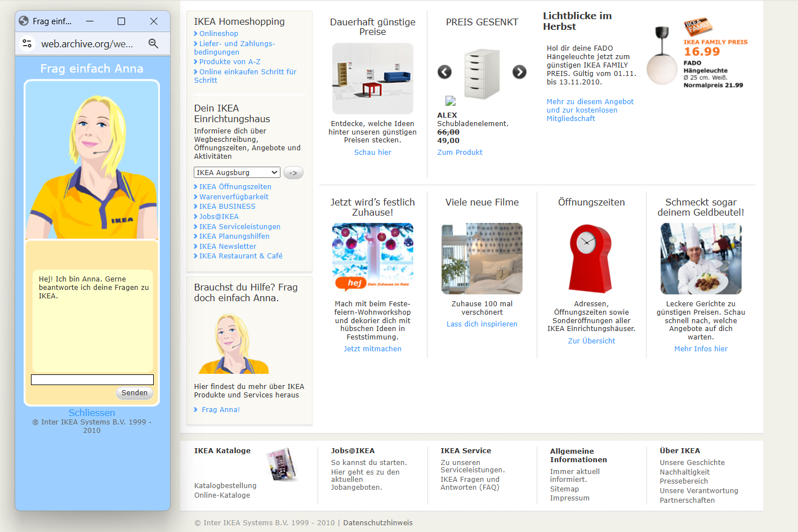Open the Warenverfügbarkeit link
This screenshot has height=532, width=798.
pos(234,197)
